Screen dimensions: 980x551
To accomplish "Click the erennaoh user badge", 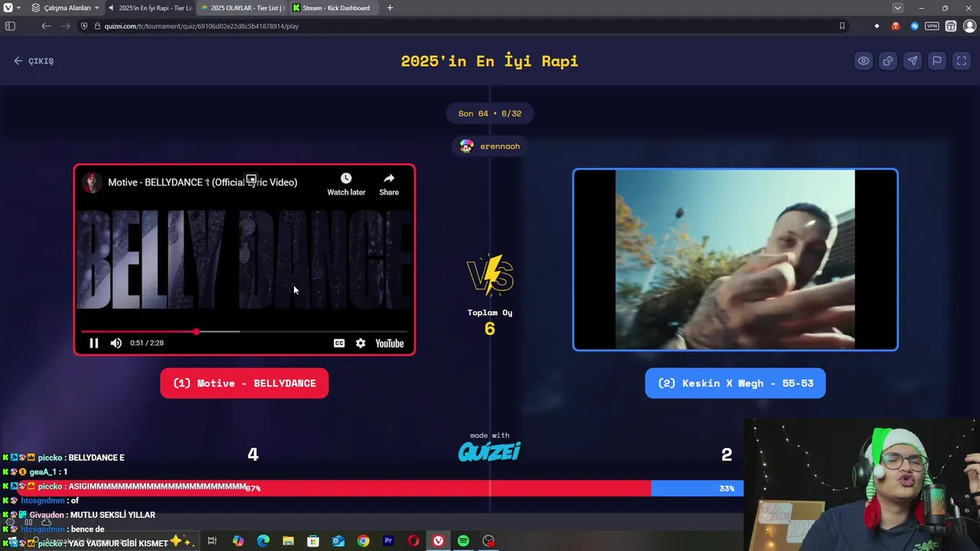I will click(489, 146).
